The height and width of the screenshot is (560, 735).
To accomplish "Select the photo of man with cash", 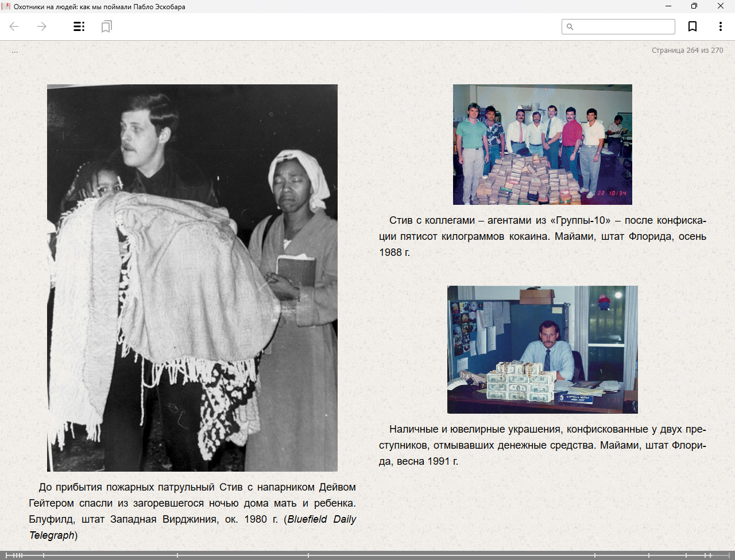I will coord(542,349).
